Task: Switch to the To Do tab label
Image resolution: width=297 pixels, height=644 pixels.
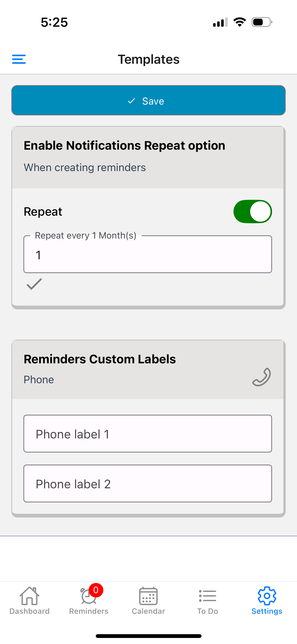Action: coord(208,611)
